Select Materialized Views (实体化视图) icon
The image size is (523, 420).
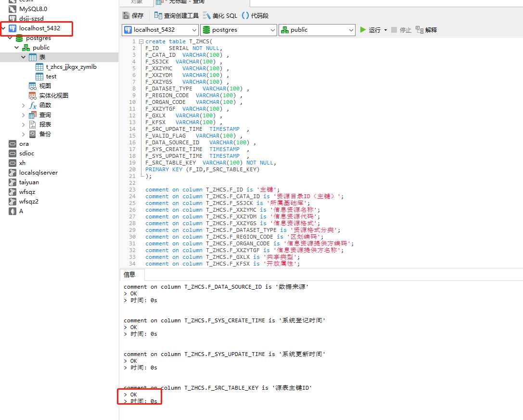[33, 96]
